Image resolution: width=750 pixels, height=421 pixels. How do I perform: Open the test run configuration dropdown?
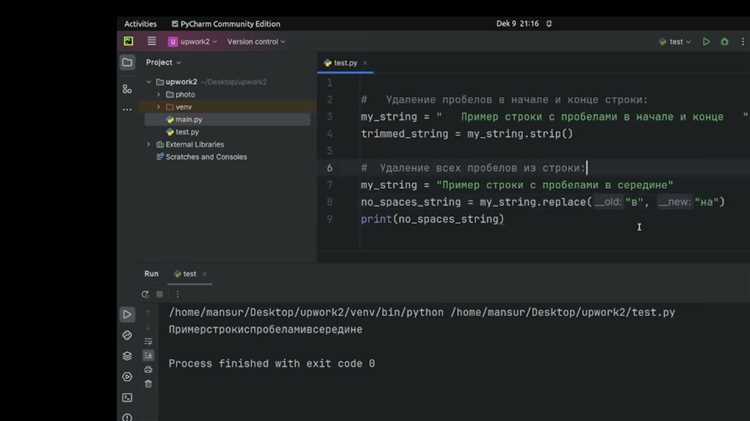pyautogui.click(x=675, y=42)
